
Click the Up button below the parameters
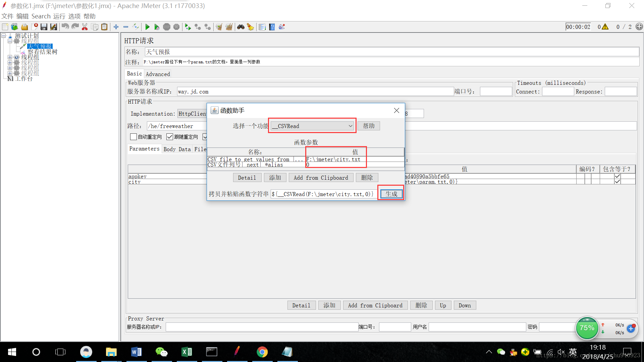point(443,305)
